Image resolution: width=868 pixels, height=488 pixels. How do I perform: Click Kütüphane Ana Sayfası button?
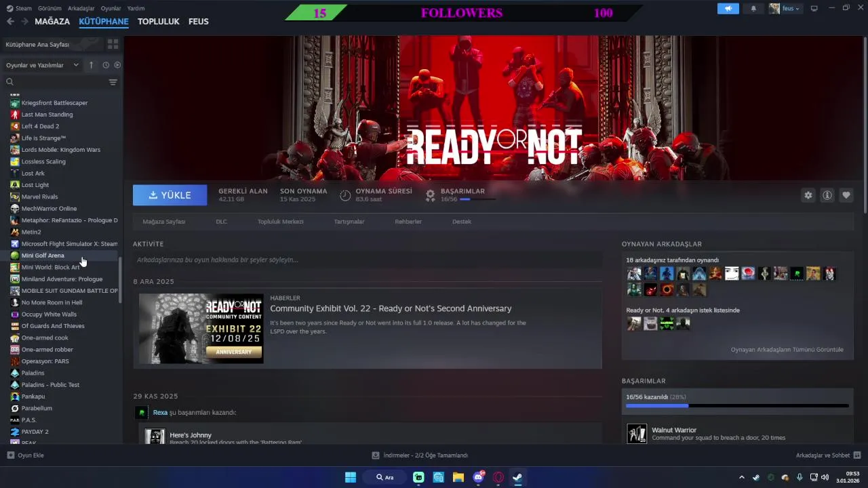point(52,44)
